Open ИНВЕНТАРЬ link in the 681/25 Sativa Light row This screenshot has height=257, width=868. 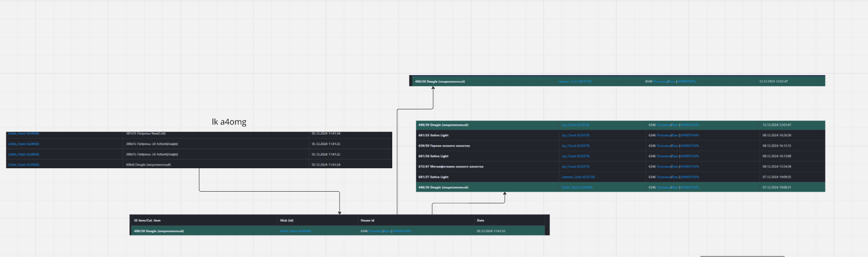(690, 136)
